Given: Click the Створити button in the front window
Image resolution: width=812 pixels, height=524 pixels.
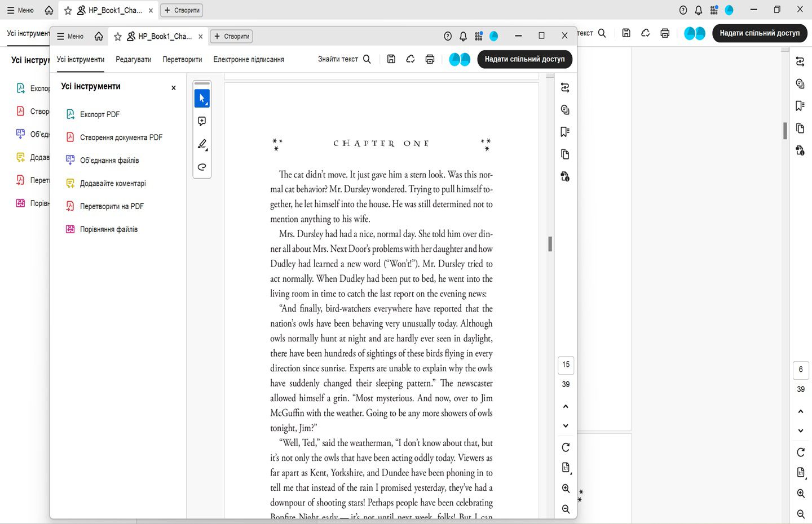Looking at the screenshot, I should coord(231,36).
